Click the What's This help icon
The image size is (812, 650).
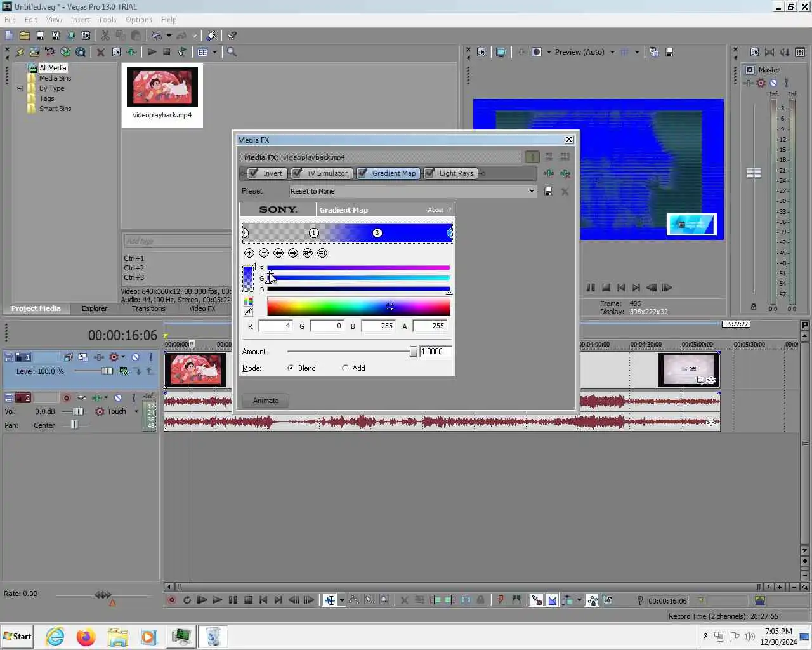(x=232, y=36)
